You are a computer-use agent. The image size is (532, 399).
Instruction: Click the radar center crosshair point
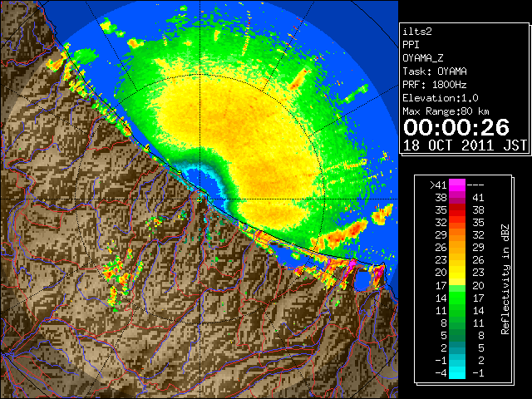pos(199,199)
